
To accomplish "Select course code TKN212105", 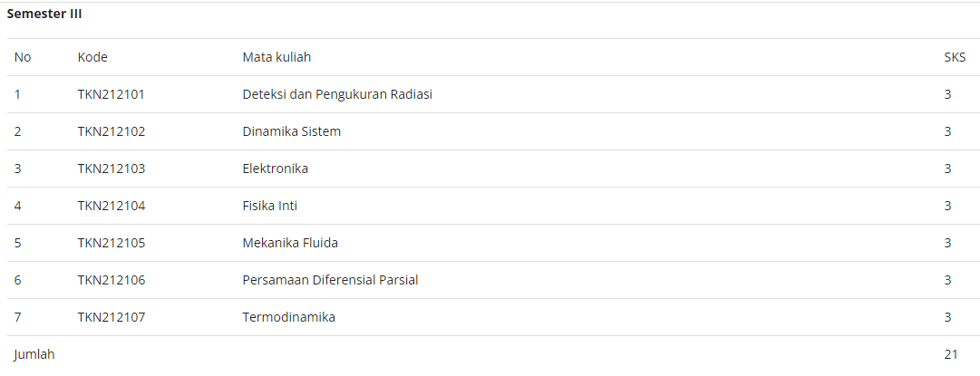I will pyautogui.click(x=112, y=243).
